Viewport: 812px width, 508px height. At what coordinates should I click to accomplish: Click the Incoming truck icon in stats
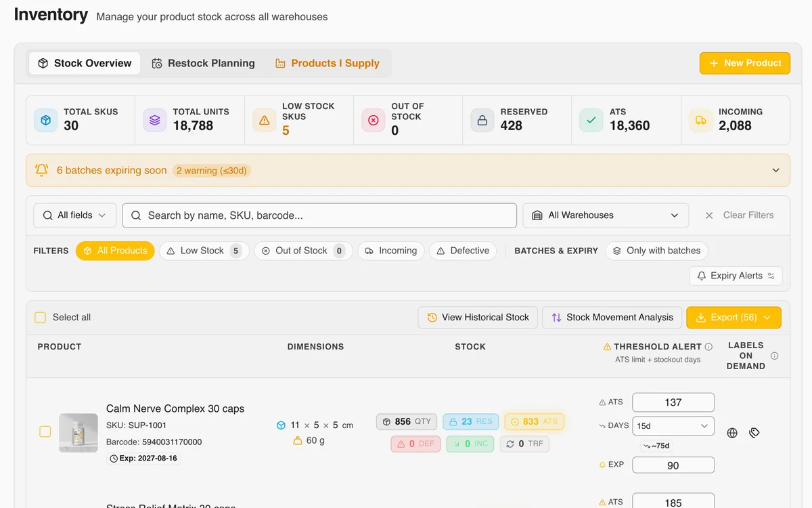click(x=700, y=120)
